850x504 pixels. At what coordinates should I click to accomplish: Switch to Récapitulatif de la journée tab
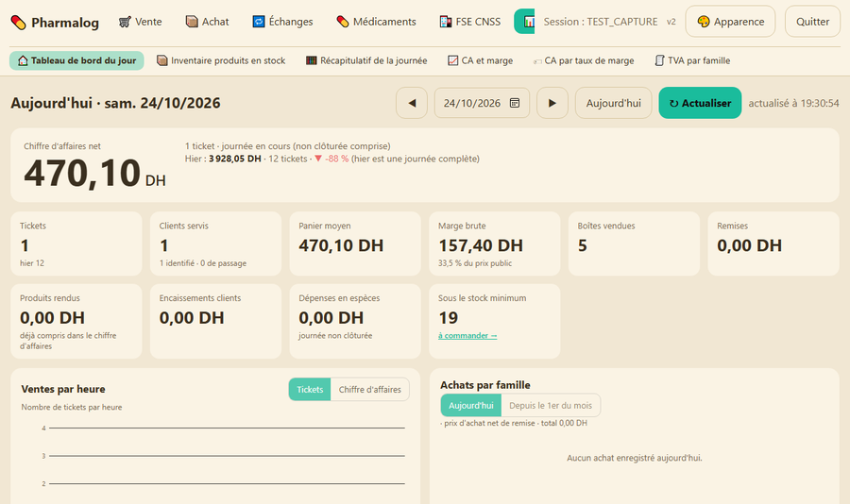coord(366,60)
